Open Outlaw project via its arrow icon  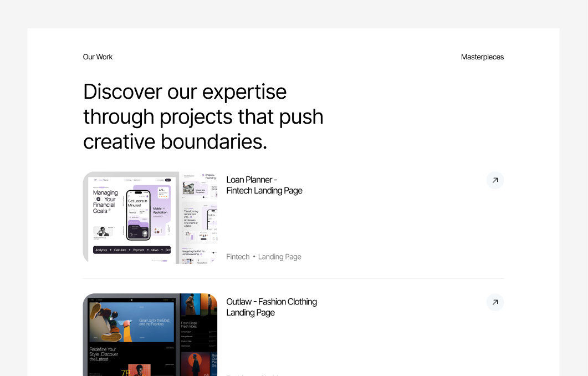tap(495, 302)
